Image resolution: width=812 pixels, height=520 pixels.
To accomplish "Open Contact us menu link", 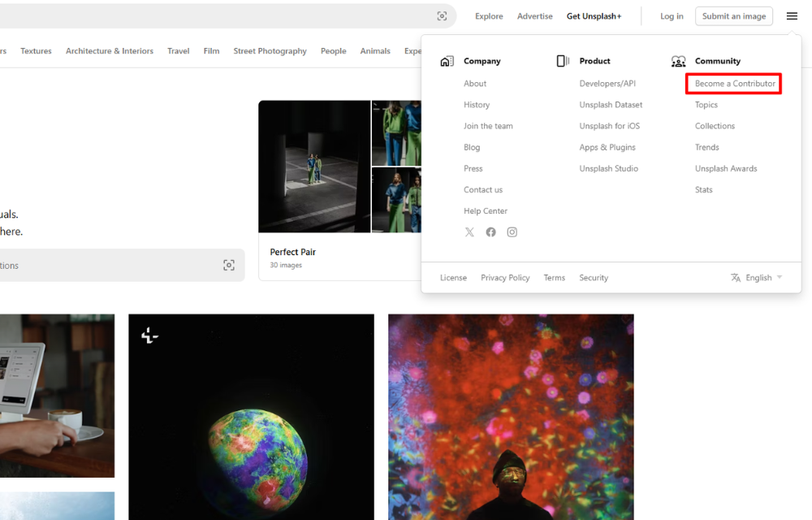I will click(483, 189).
